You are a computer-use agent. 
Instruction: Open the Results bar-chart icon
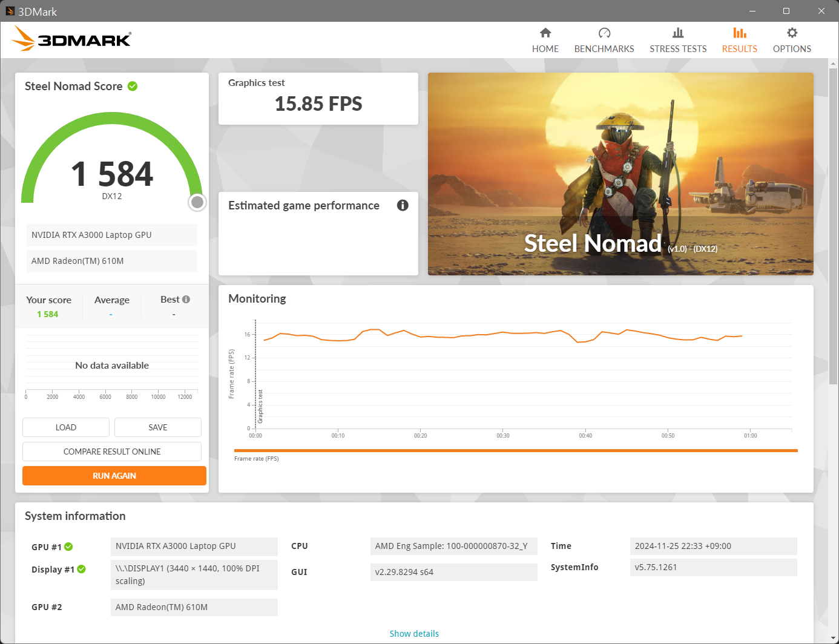(740, 33)
